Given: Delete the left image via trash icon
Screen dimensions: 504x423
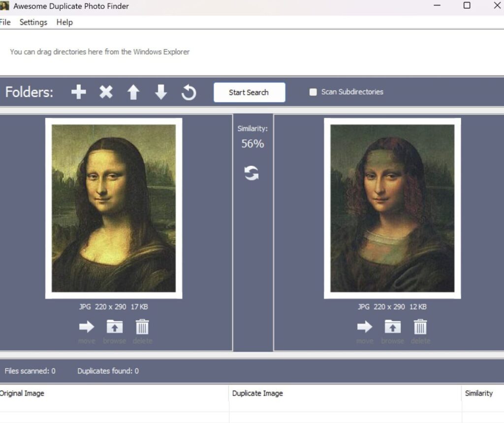Looking at the screenshot, I should 142,327.
